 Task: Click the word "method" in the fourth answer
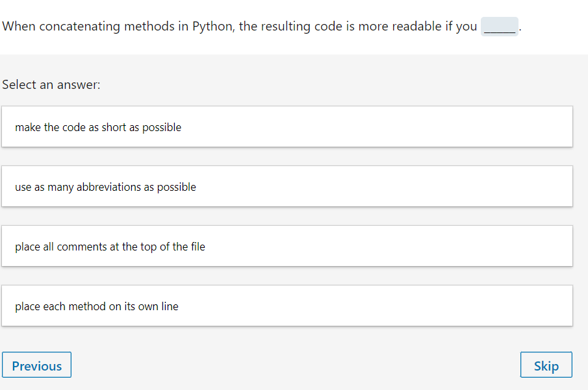coord(86,306)
